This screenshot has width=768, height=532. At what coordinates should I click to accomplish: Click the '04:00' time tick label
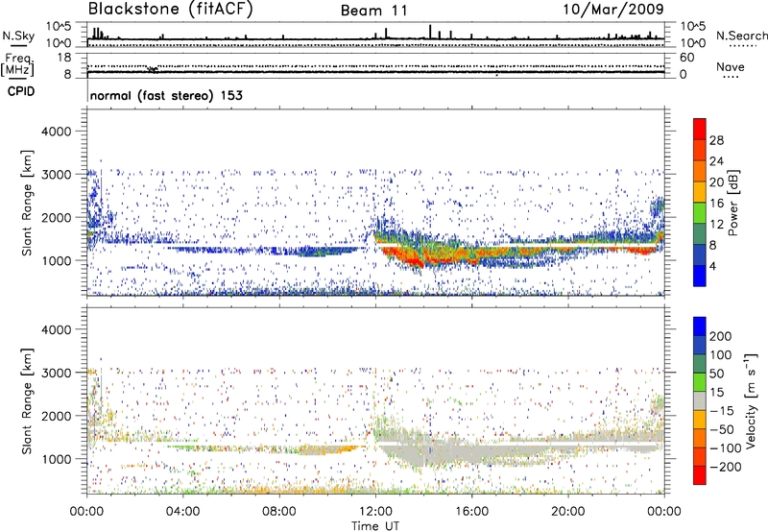[182, 512]
